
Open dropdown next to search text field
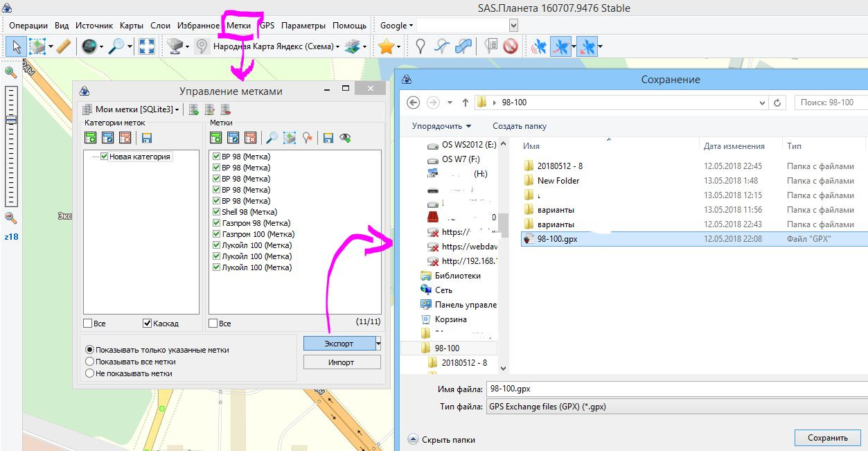pos(513,26)
